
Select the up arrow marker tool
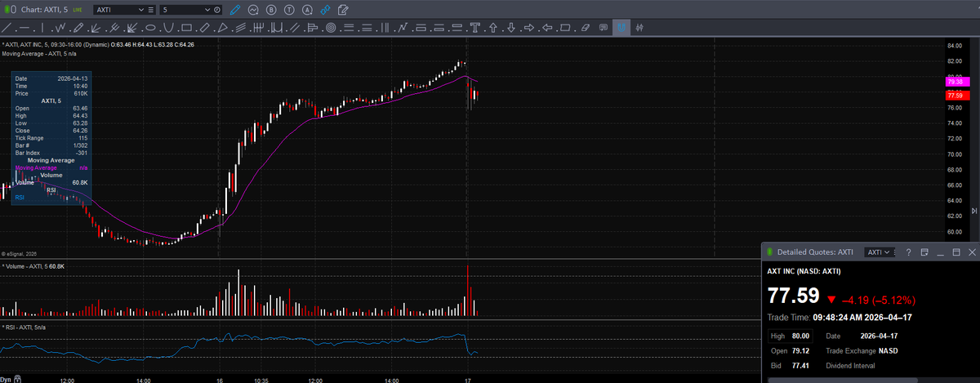tap(492, 28)
